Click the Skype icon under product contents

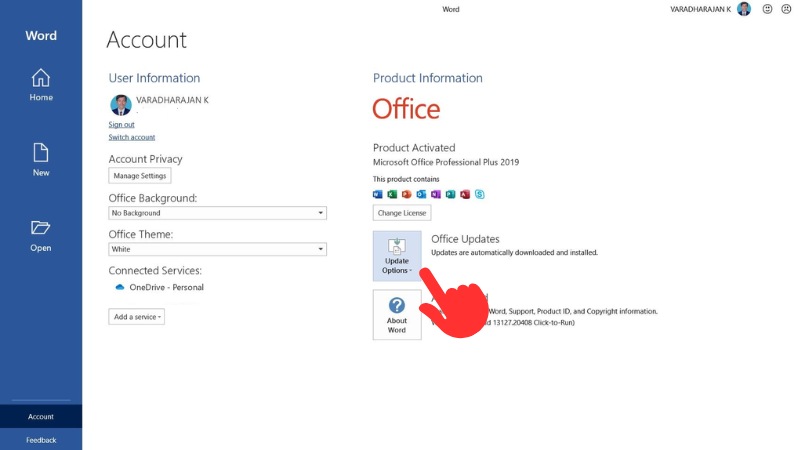(481, 194)
